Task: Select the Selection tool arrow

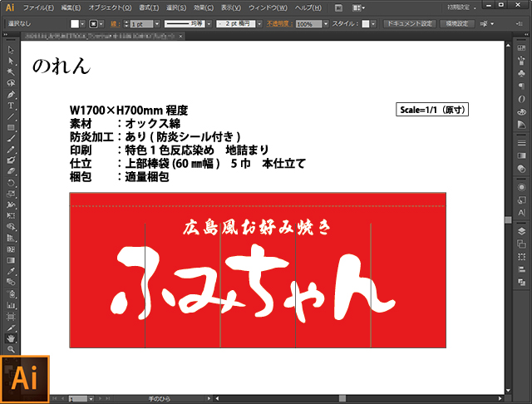Action: tap(11, 51)
